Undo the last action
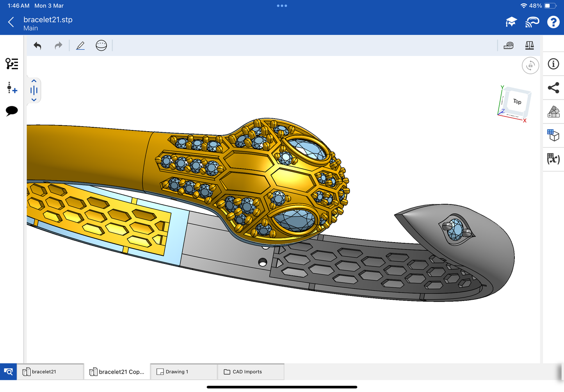The width and height of the screenshot is (564, 392). click(x=37, y=46)
